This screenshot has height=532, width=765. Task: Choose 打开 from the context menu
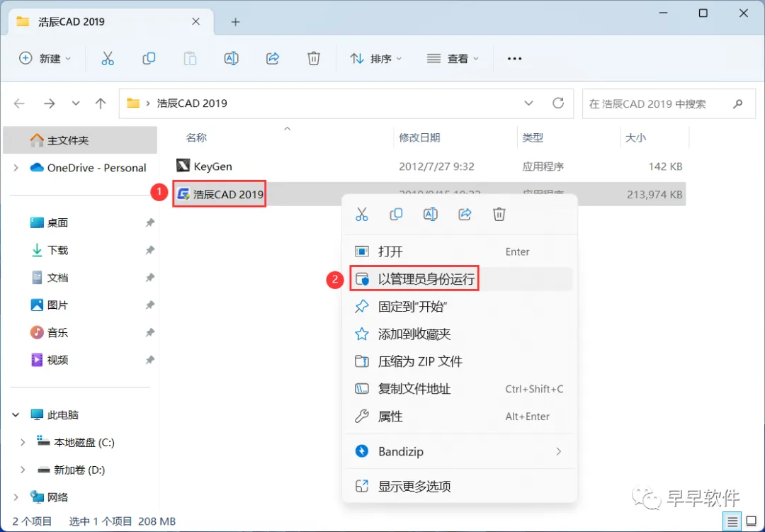(x=460, y=251)
